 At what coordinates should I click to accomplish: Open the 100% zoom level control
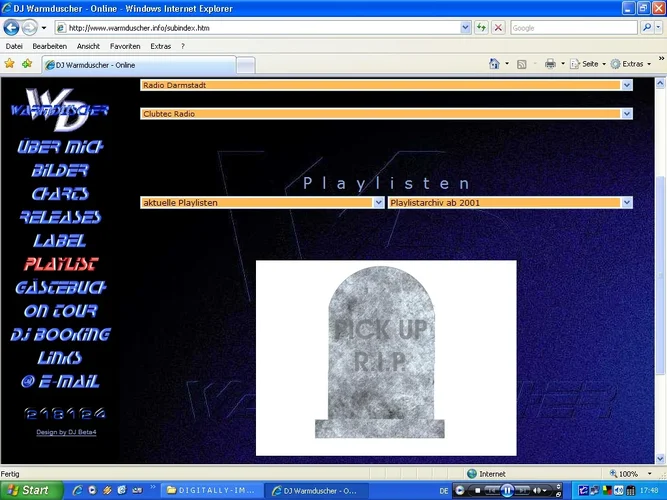point(630,474)
